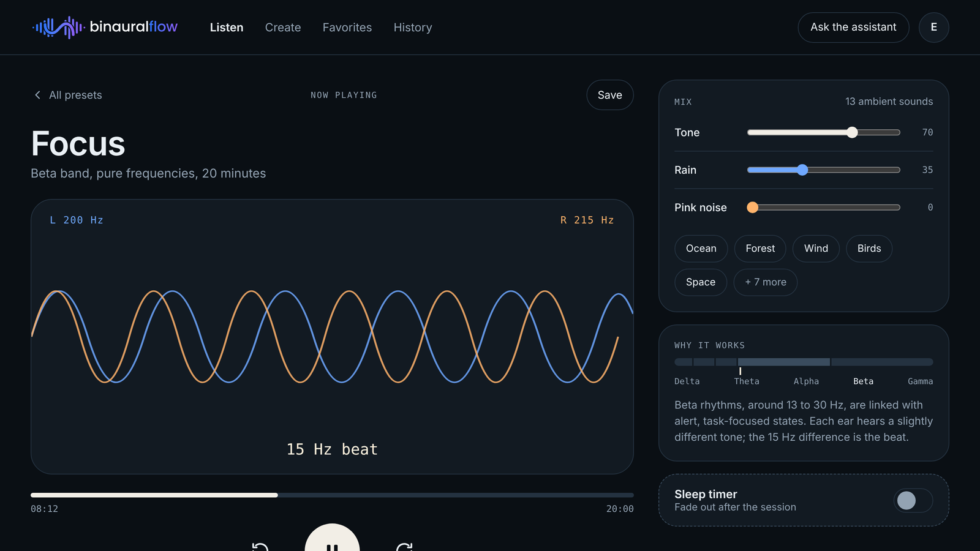Select the Alpha band label
Viewport: 980px width, 551px height.
pyautogui.click(x=806, y=381)
